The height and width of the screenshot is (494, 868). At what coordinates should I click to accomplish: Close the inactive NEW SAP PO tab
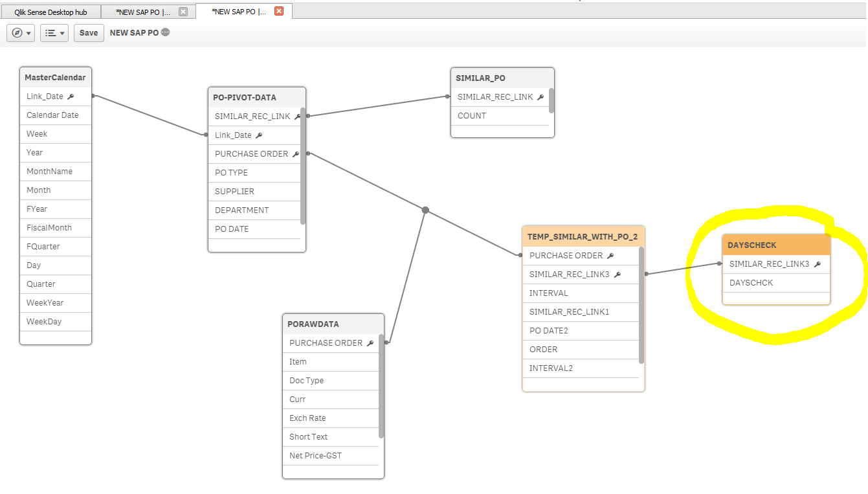(183, 12)
